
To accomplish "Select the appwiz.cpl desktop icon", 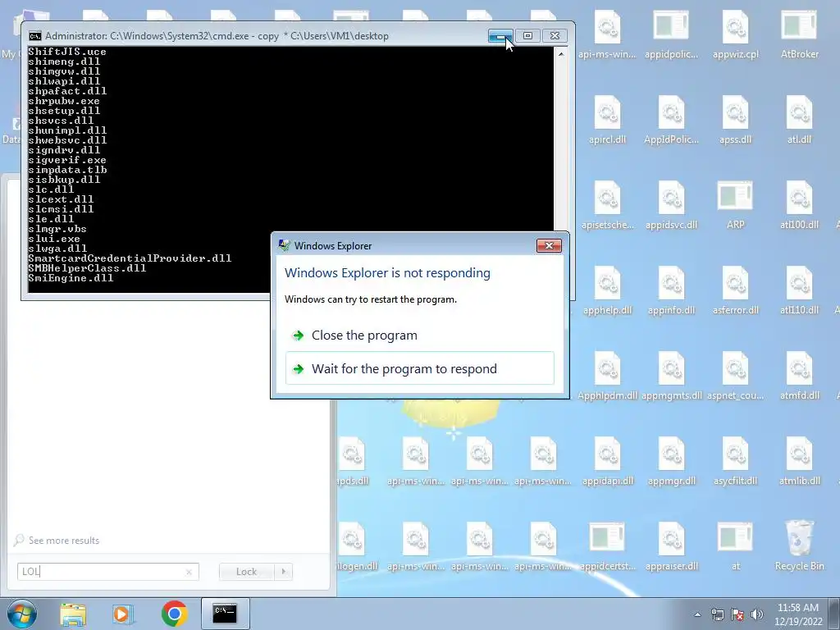I will (x=735, y=33).
